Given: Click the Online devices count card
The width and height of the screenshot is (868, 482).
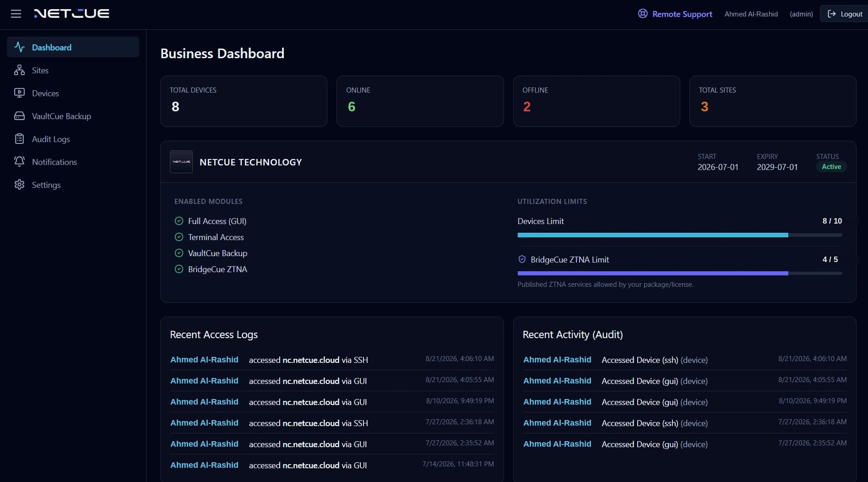Looking at the screenshot, I should pyautogui.click(x=420, y=101).
